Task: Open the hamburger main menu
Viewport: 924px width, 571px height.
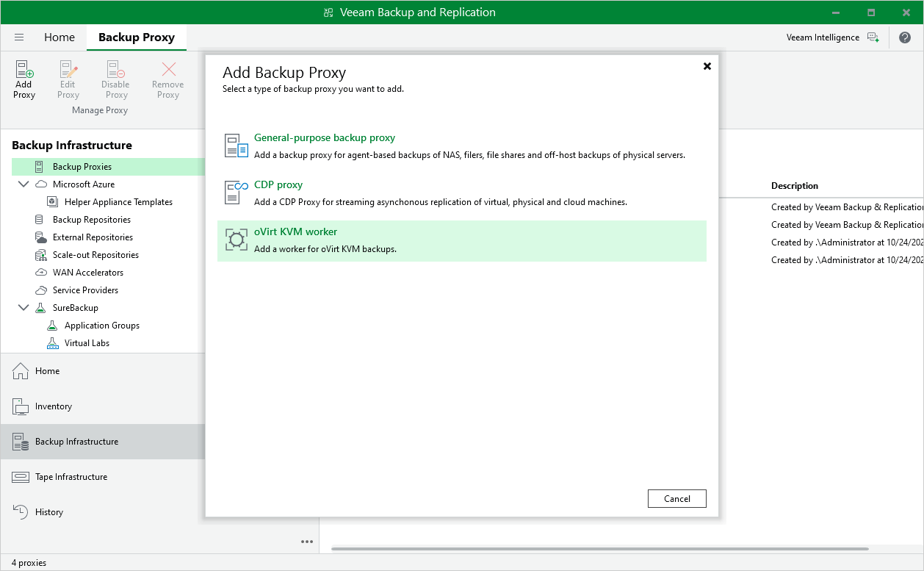Action: pyautogui.click(x=19, y=37)
